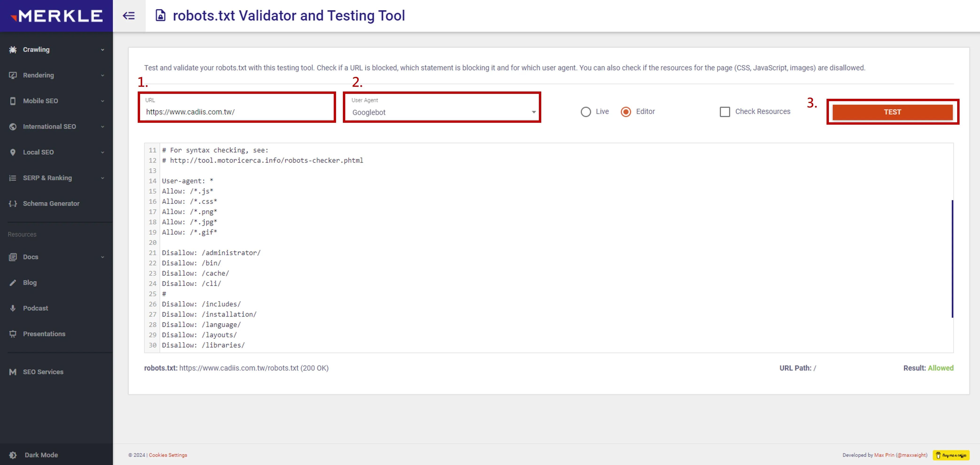The height and width of the screenshot is (465, 980).
Task: Toggle Dark Mode in the sidebar
Action: point(41,455)
